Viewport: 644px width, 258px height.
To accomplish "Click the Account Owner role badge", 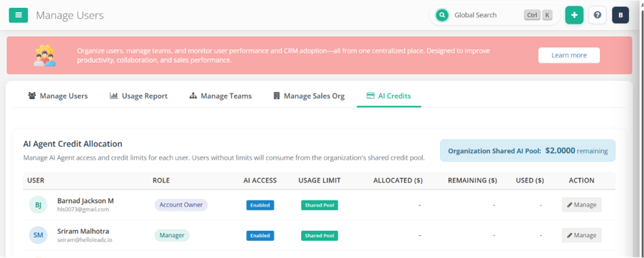I will pos(181,205).
